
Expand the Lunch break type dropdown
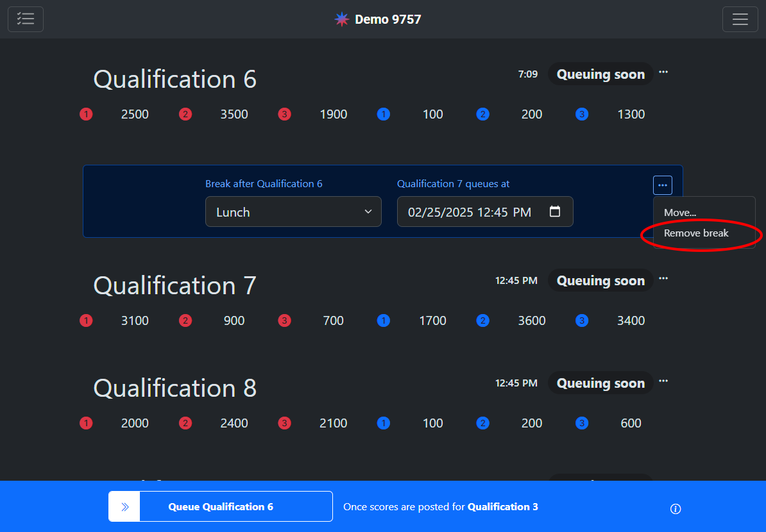tap(293, 212)
